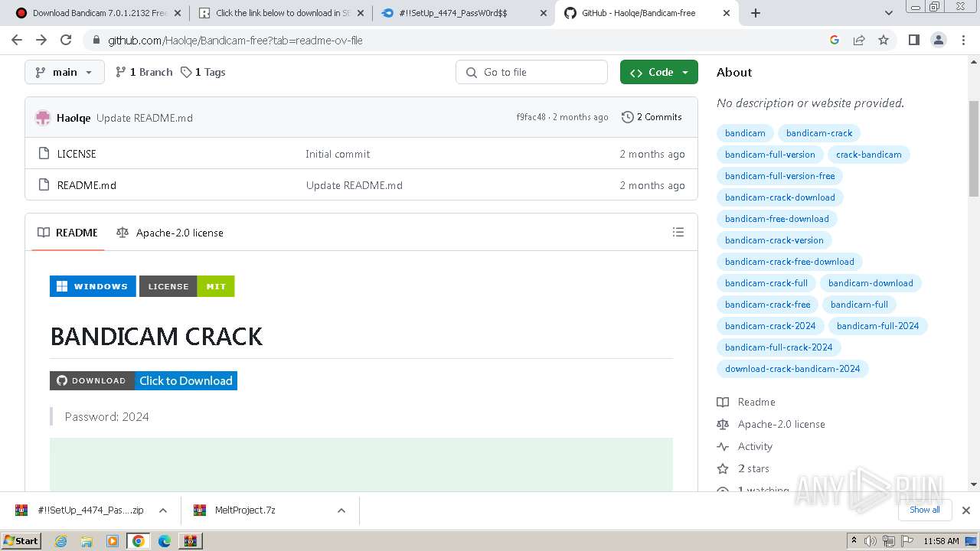
Task: Open the main branch dropdown
Action: point(64,72)
